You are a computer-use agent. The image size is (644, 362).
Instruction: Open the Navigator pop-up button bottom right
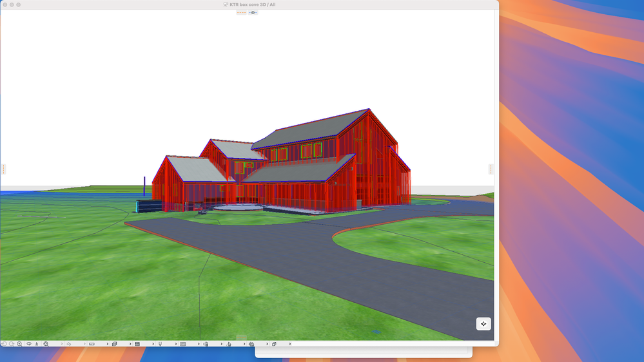coord(483,324)
